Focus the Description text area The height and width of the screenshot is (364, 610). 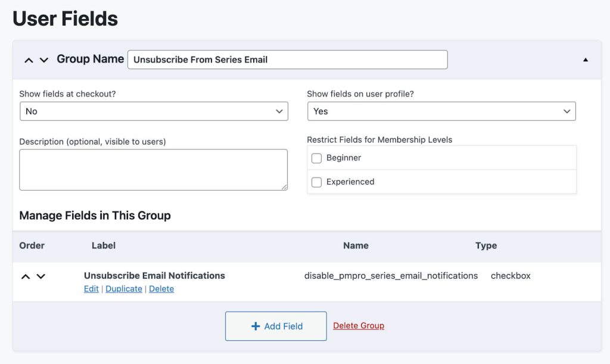[x=154, y=170]
